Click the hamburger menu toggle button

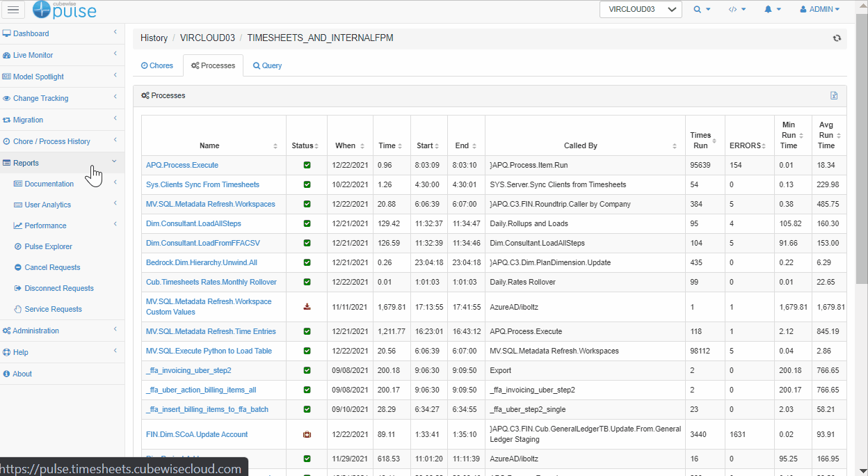point(13,10)
